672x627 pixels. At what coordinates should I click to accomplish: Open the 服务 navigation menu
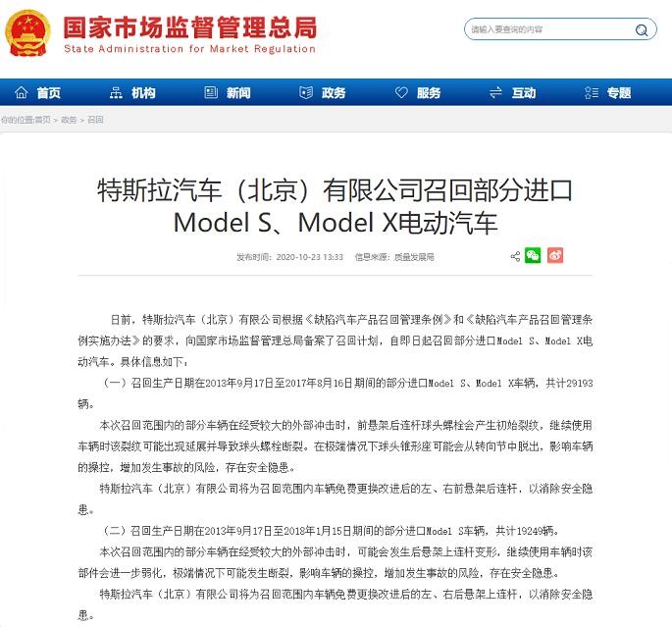tap(418, 92)
